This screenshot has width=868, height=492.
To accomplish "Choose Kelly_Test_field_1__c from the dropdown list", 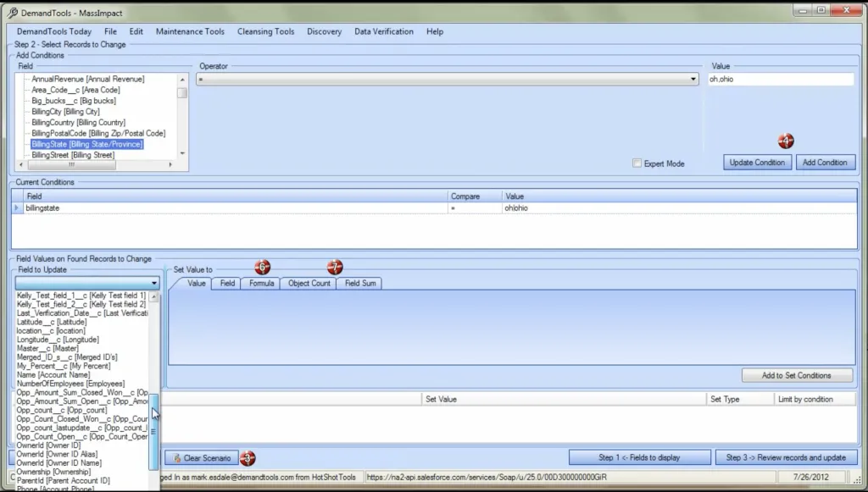I will click(x=81, y=296).
